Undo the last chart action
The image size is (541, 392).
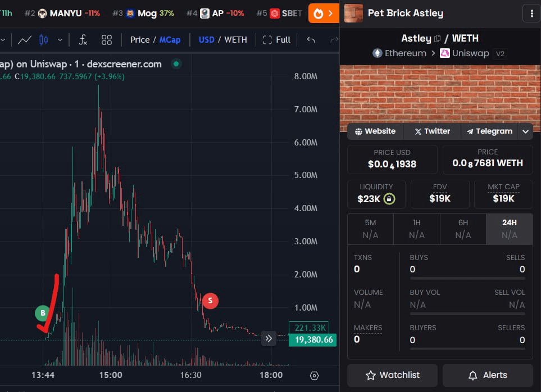[311, 40]
